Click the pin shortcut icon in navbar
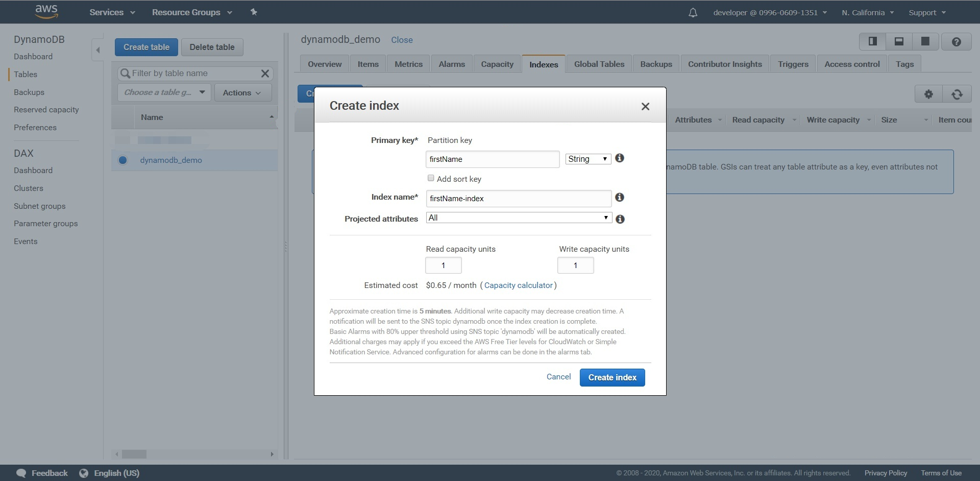980x481 pixels. 254,12
